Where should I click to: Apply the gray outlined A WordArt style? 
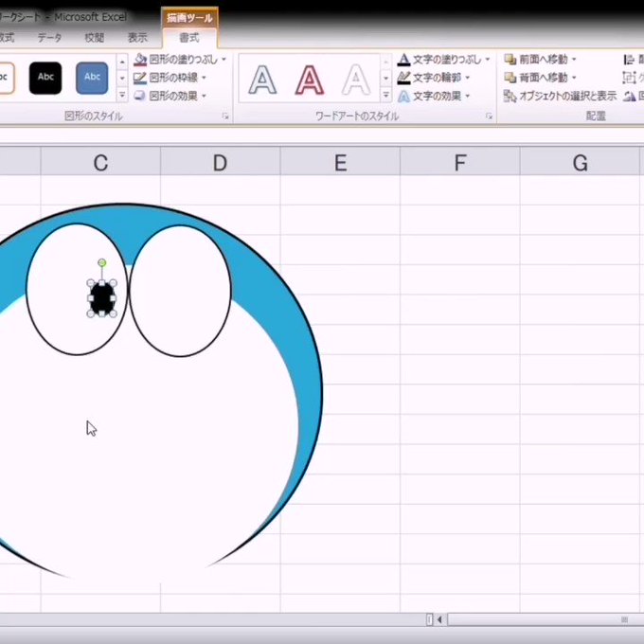[x=262, y=80]
